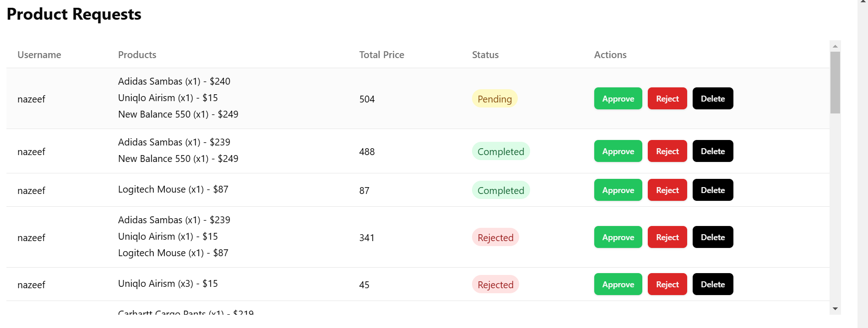
Task: Approve the Logitech Mouse $87 request
Action: coord(618,190)
